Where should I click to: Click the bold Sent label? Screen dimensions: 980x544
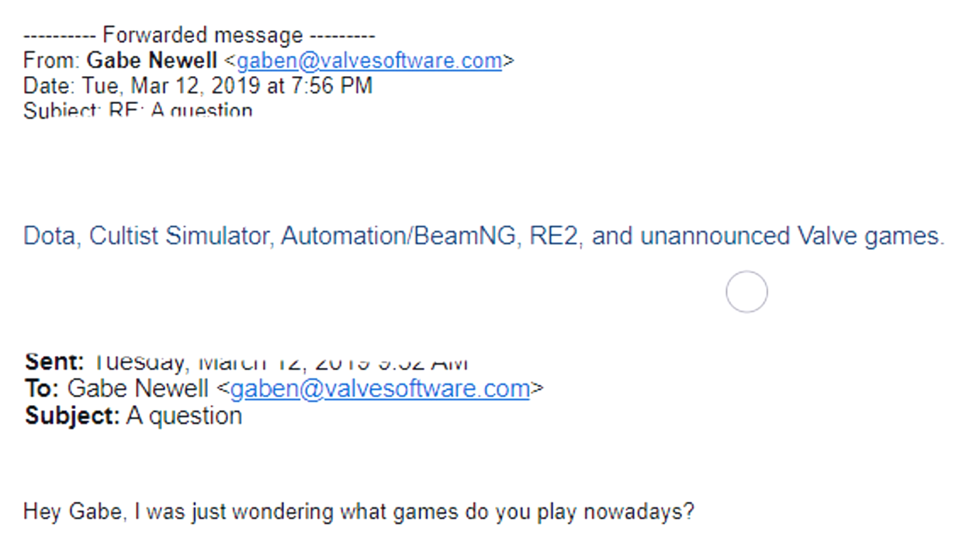click(54, 362)
